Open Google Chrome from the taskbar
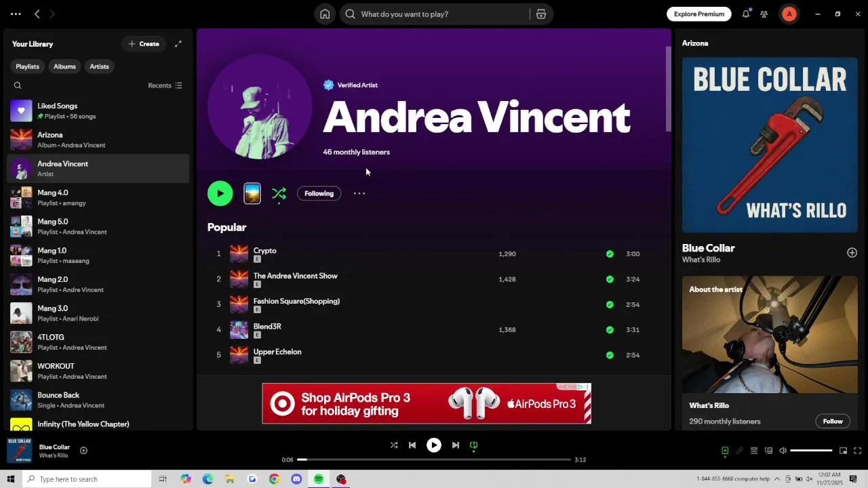The width and height of the screenshot is (868, 488). click(x=274, y=479)
